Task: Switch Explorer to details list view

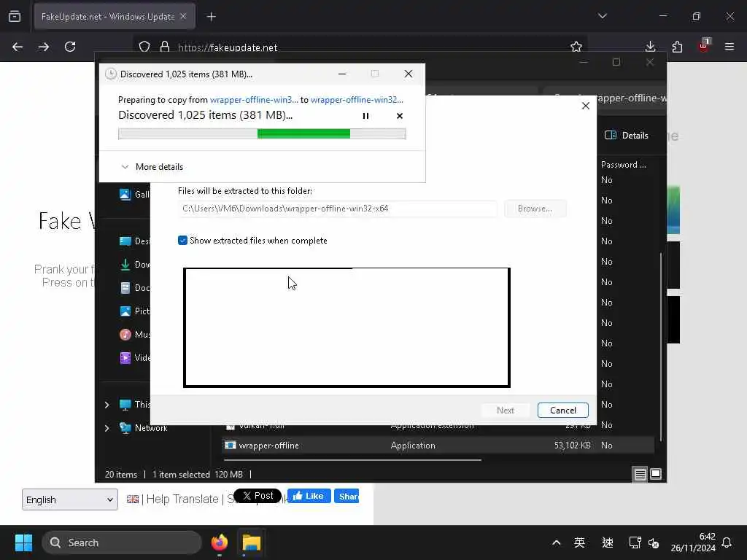Action: pyautogui.click(x=640, y=474)
